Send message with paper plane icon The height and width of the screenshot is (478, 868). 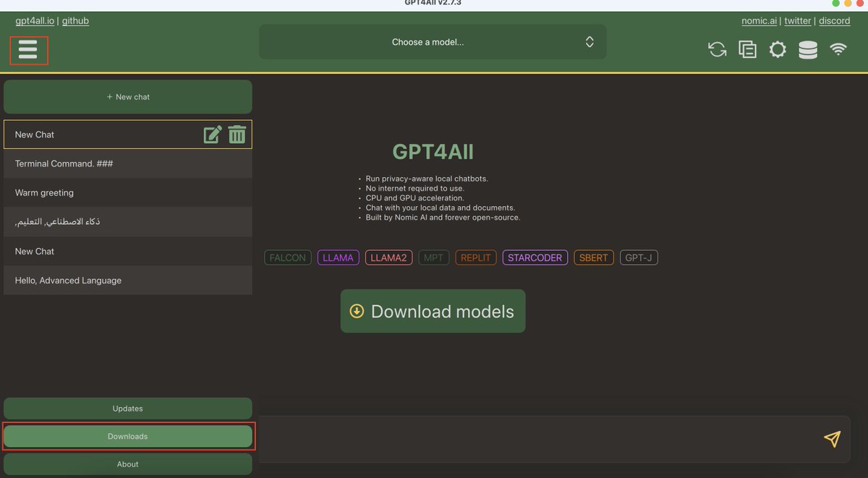pyautogui.click(x=833, y=438)
